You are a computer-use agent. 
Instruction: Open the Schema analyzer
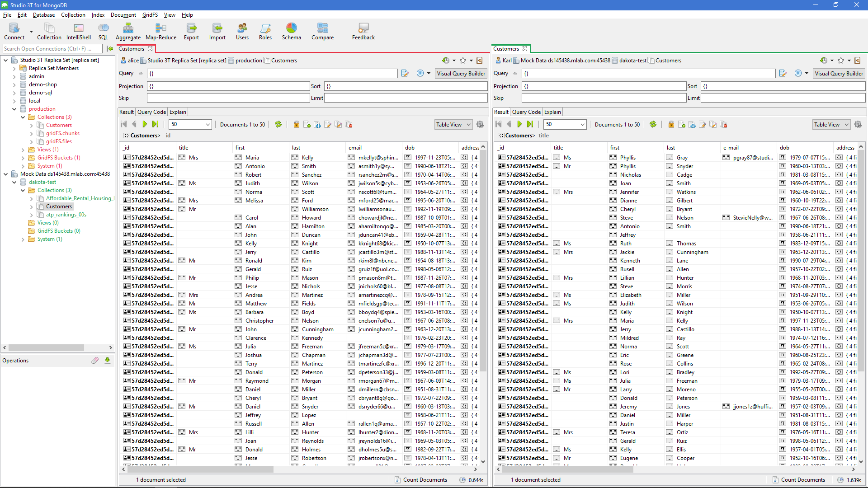[x=291, y=31]
